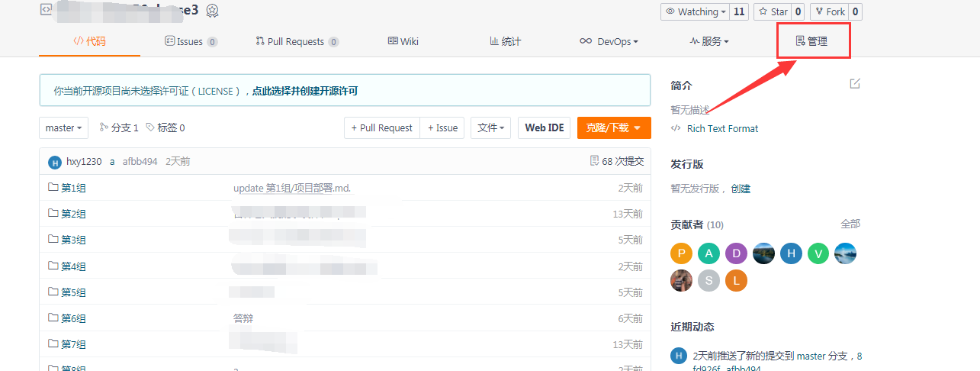View 全部 contributors
Image resolution: width=980 pixels, height=371 pixels.
[x=850, y=224]
